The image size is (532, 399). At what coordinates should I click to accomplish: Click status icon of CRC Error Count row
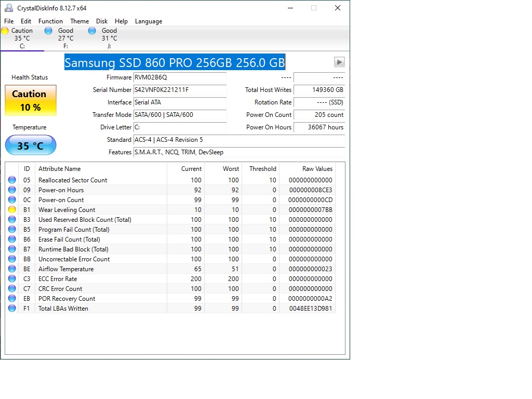[x=12, y=288]
